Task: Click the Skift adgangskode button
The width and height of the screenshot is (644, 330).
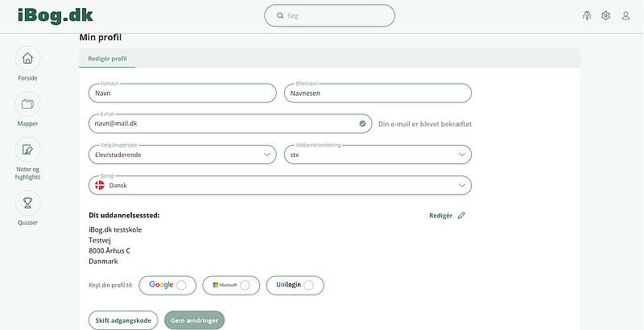Action: pyautogui.click(x=122, y=320)
